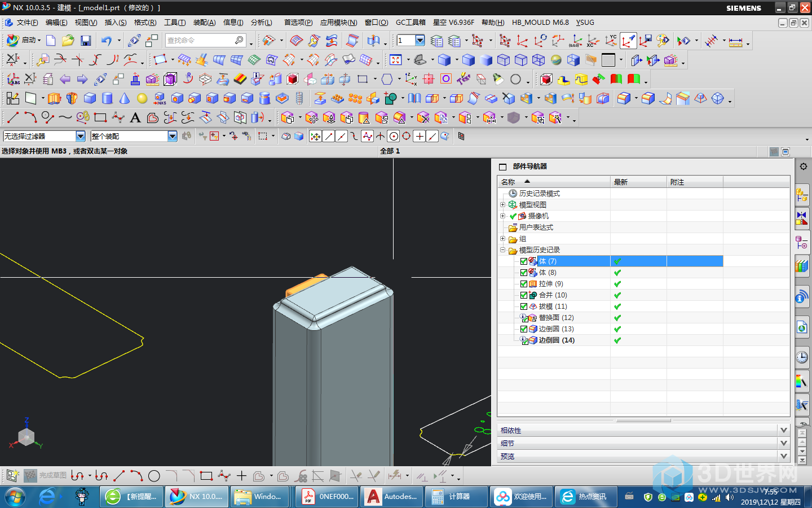Open the clock History panel icon on sidebar
This screenshot has height=508, width=812.
(802, 357)
